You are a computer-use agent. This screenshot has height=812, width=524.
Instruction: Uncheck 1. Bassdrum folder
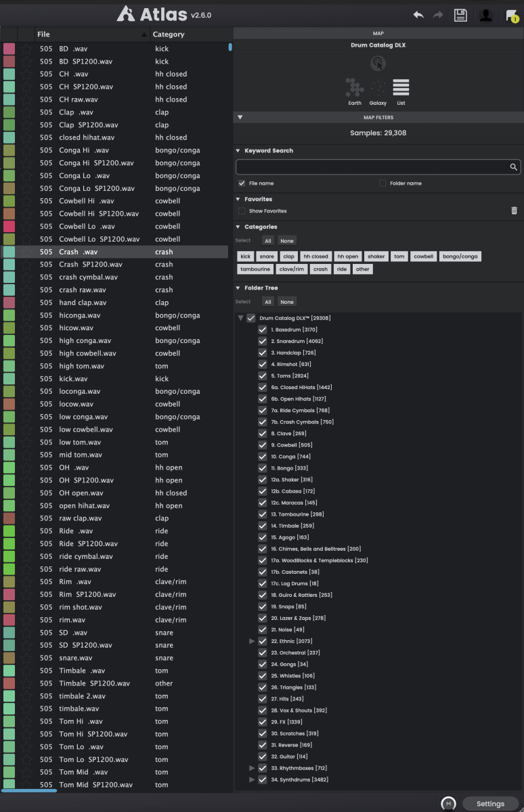click(263, 330)
